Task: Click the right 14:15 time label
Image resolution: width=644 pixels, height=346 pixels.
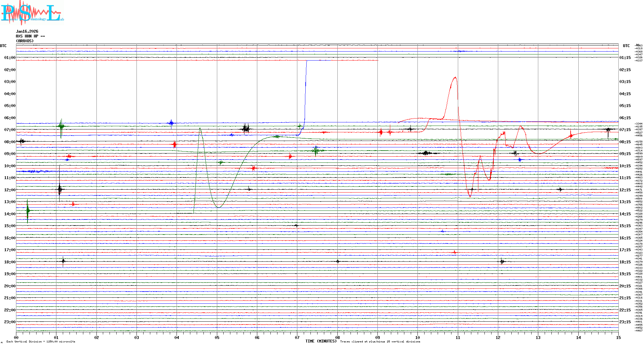Action: 625,214
